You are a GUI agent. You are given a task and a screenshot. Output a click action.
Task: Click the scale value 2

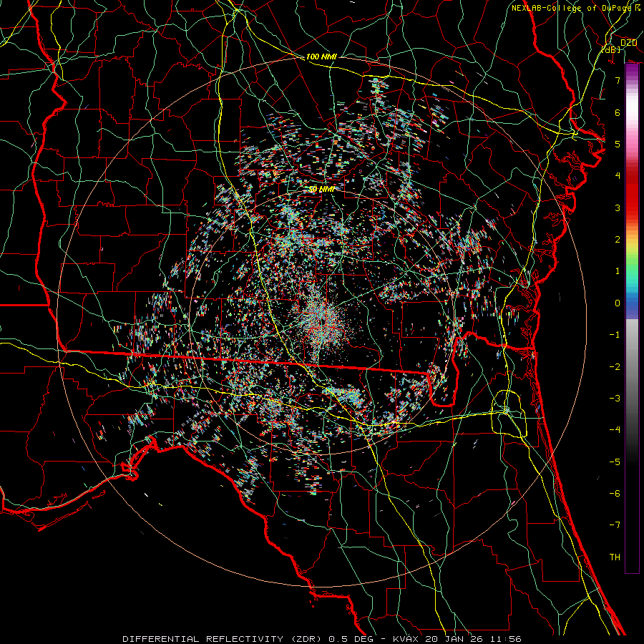point(618,240)
